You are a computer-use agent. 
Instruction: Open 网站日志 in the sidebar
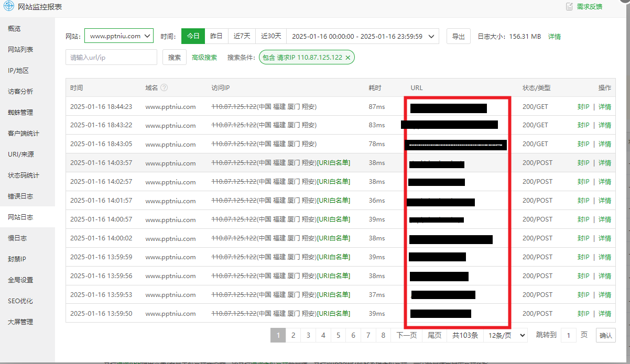tap(27, 217)
